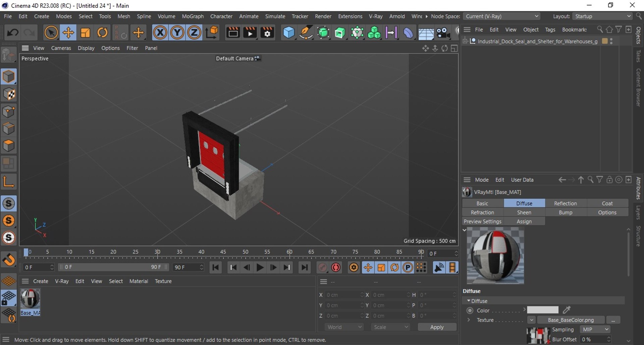The height and width of the screenshot is (345, 644).
Task: Click the texture browse ellipsis button
Action: coord(613,320)
